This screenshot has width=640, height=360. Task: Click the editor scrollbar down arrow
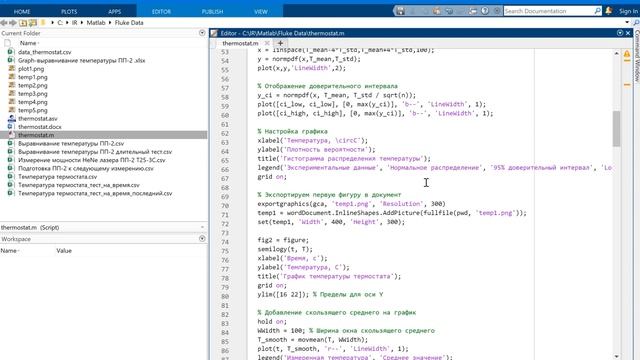point(616,356)
